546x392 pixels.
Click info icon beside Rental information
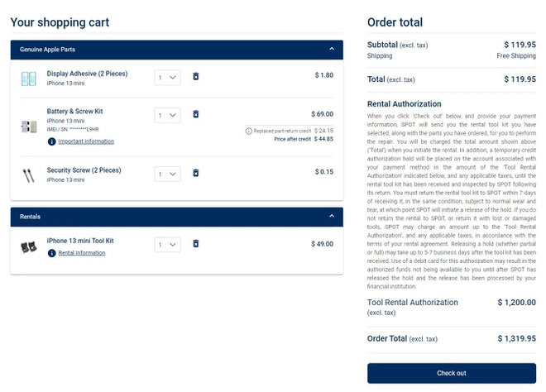point(52,253)
